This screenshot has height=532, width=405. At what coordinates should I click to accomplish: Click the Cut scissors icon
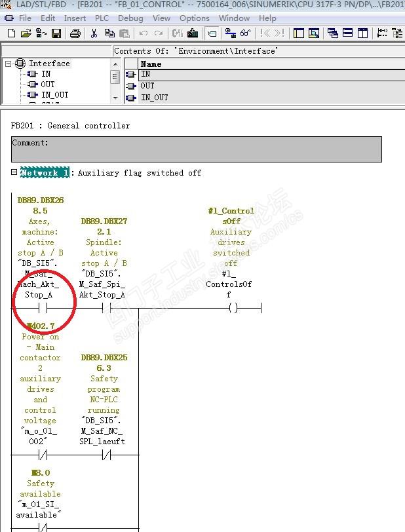[x=94, y=33]
